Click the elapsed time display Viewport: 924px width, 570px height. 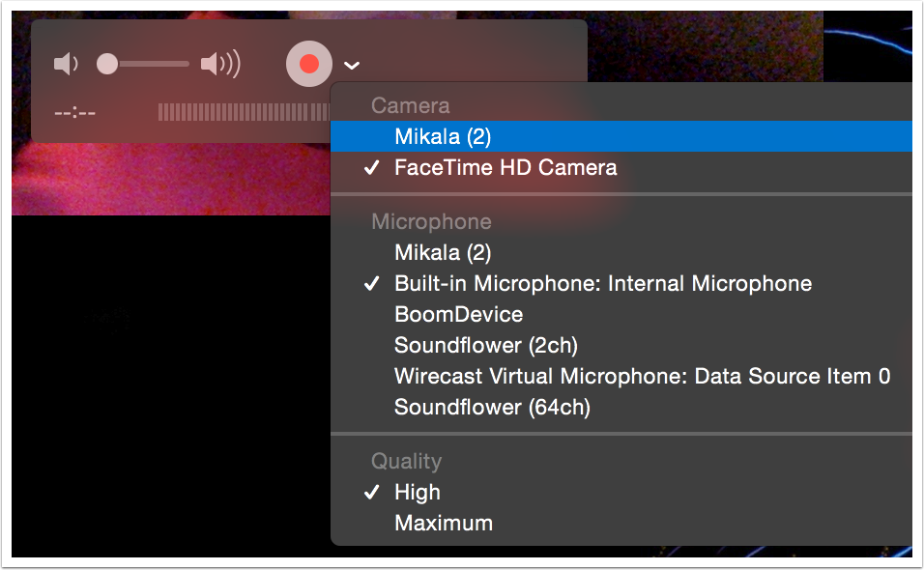point(75,113)
